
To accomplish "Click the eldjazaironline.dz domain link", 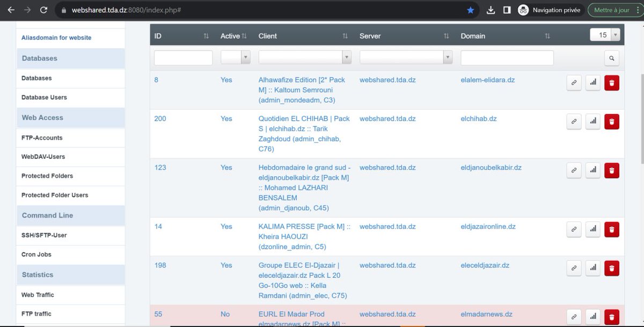I will (x=488, y=226).
